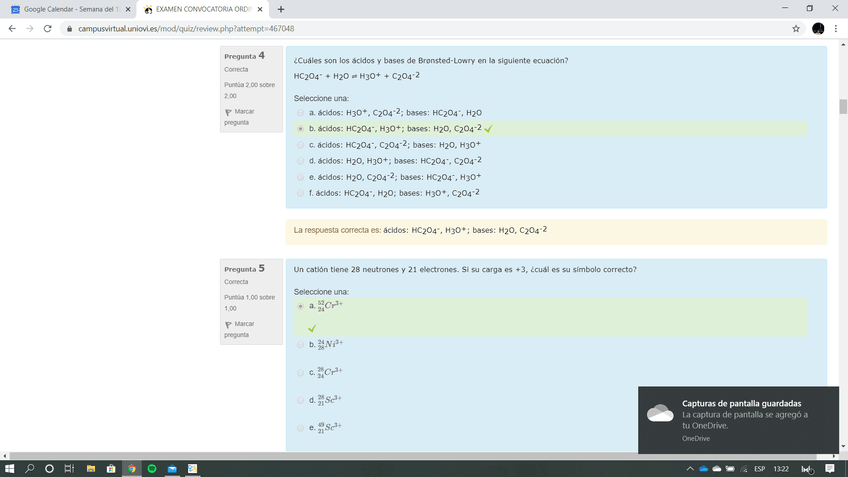Open a new tab with the plus button

(x=281, y=9)
